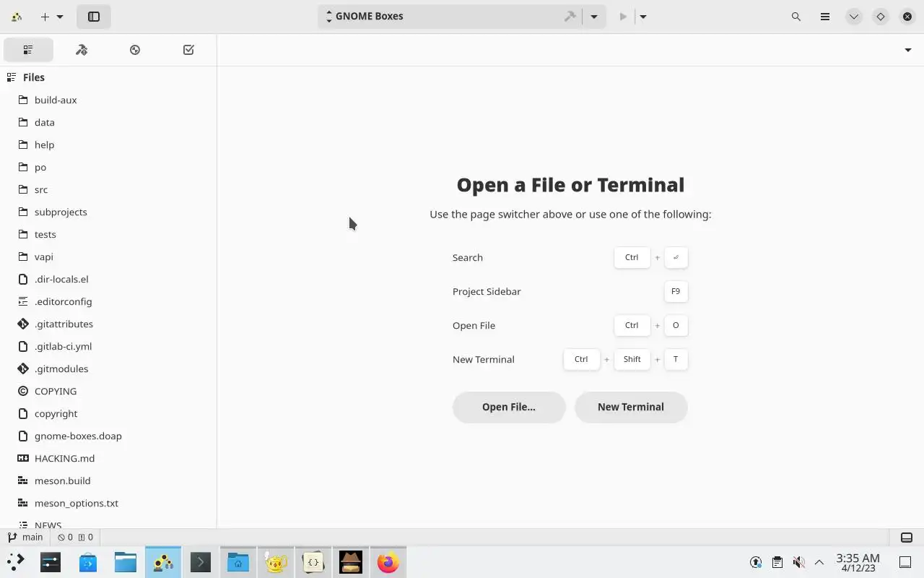This screenshot has height=578, width=924.
Task: Toggle the project sidebar panel button
Action: (93, 17)
